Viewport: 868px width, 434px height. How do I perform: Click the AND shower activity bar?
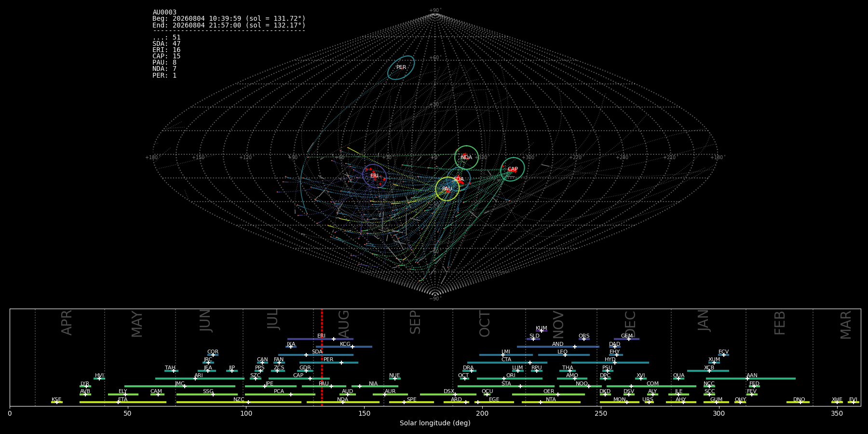(558, 347)
